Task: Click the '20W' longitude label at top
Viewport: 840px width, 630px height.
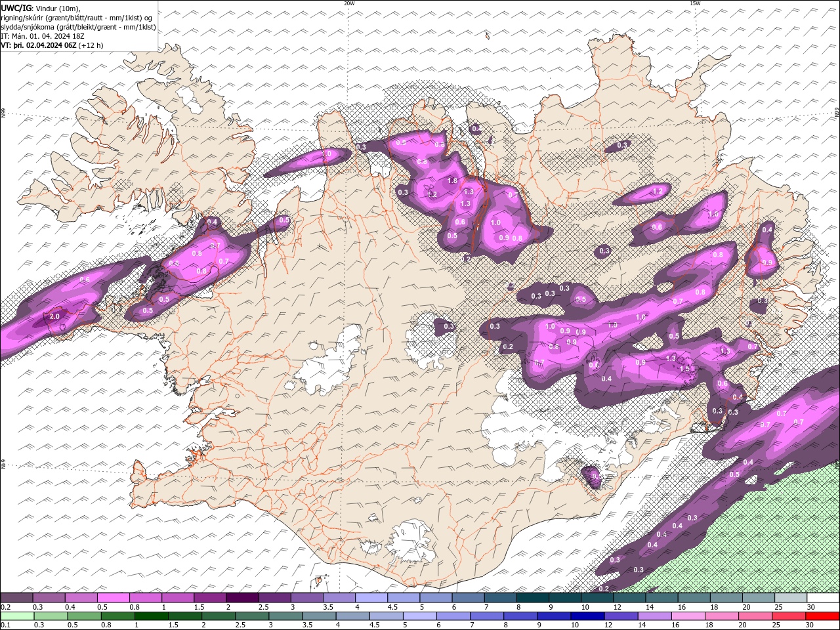Action: pos(349,3)
